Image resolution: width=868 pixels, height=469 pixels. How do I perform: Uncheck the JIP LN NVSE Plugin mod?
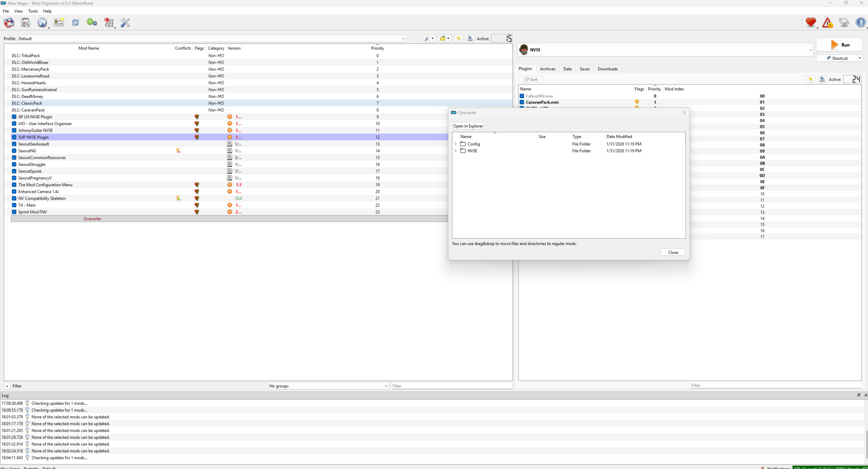tap(14, 117)
